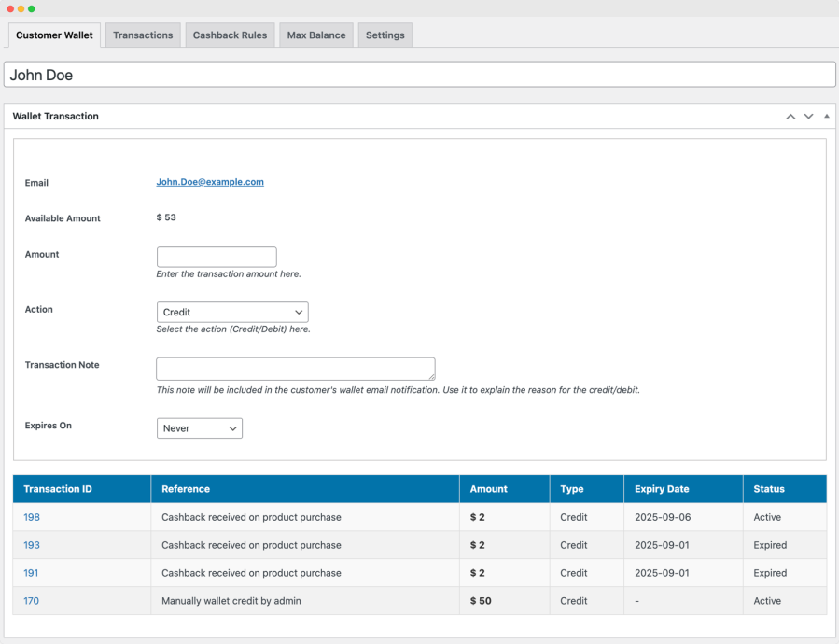Move Wallet Transaction panel up
This screenshot has height=644, width=839.
click(x=790, y=116)
